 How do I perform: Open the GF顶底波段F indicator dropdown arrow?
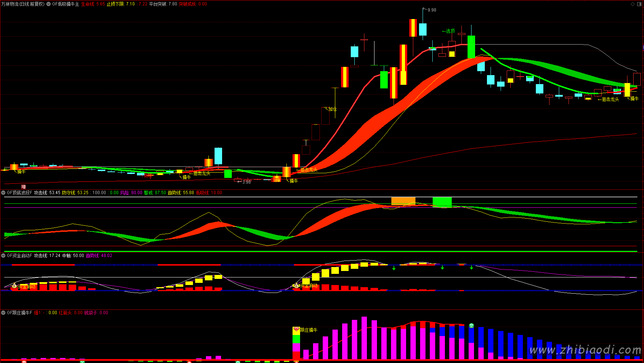coord(3,193)
